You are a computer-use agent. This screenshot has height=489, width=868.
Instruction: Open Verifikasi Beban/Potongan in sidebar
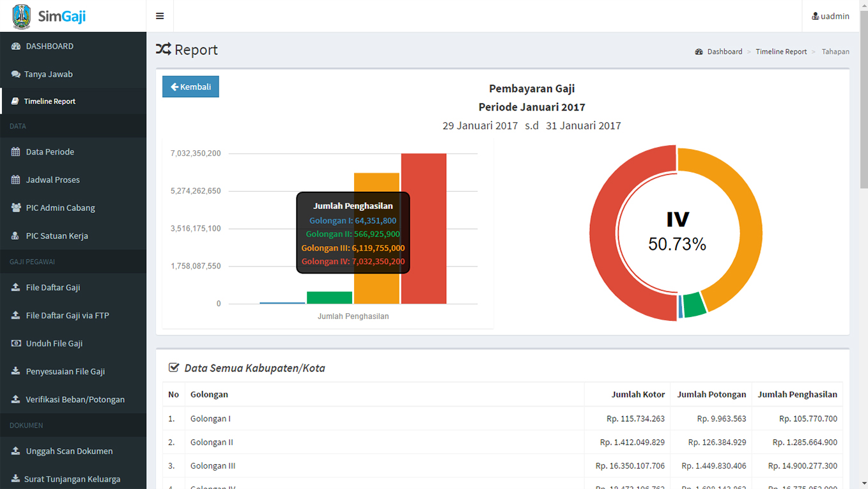tap(75, 400)
